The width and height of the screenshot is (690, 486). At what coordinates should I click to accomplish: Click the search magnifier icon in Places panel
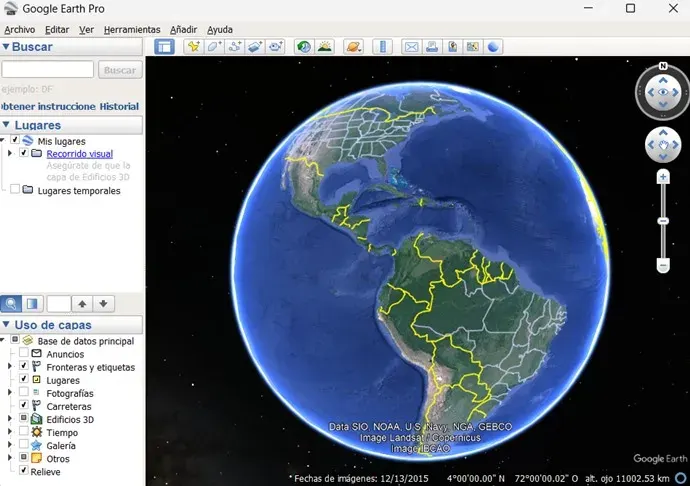click(x=11, y=304)
